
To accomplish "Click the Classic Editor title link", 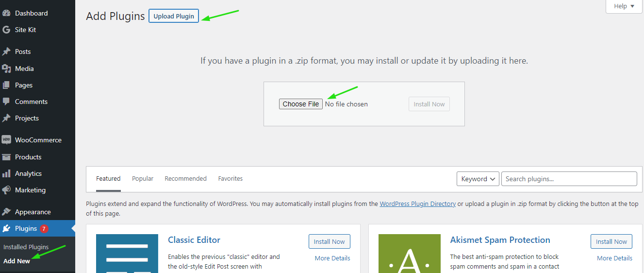I will pos(194,240).
